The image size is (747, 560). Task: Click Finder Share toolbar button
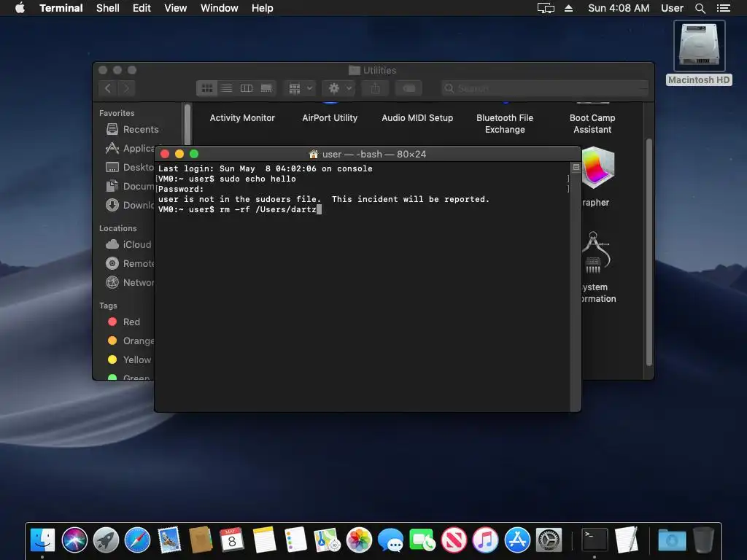[376, 88]
